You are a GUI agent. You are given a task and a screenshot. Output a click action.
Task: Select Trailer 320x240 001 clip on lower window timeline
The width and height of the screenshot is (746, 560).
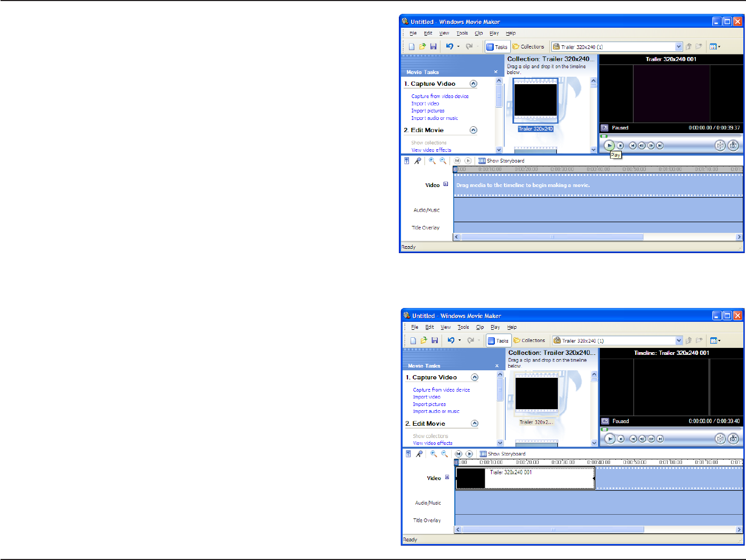(x=525, y=478)
